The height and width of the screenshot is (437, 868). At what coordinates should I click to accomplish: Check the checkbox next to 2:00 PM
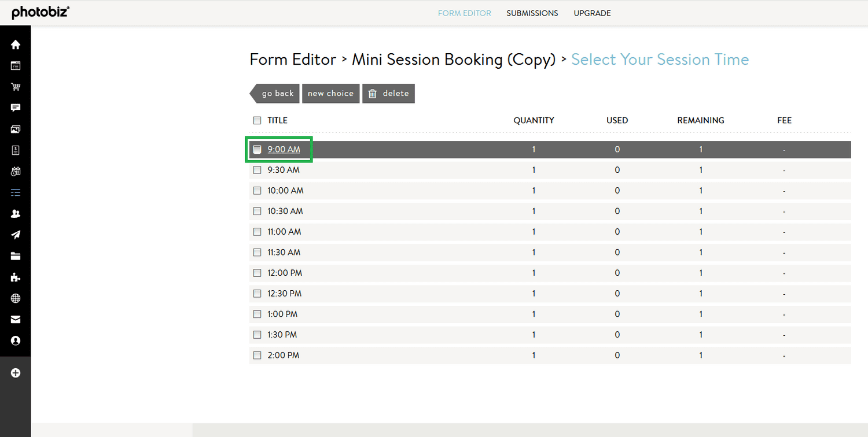click(x=257, y=355)
